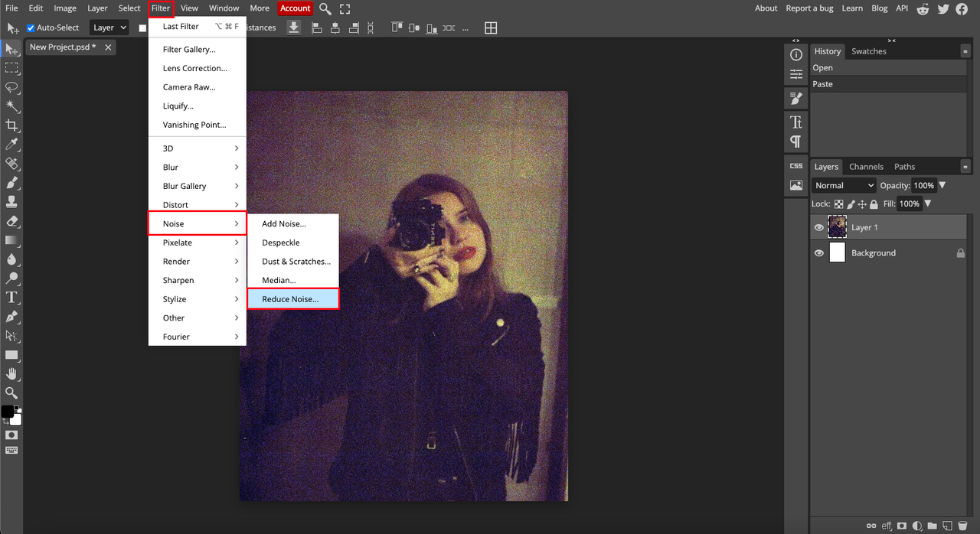Image resolution: width=980 pixels, height=534 pixels.
Task: Open the Normal blend mode dropdown
Action: [x=844, y=185]
